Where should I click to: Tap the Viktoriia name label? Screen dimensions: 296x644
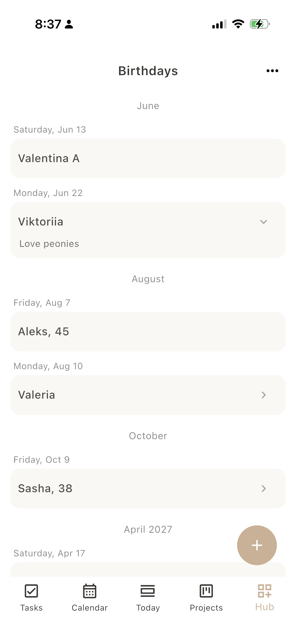click(41, 222)
